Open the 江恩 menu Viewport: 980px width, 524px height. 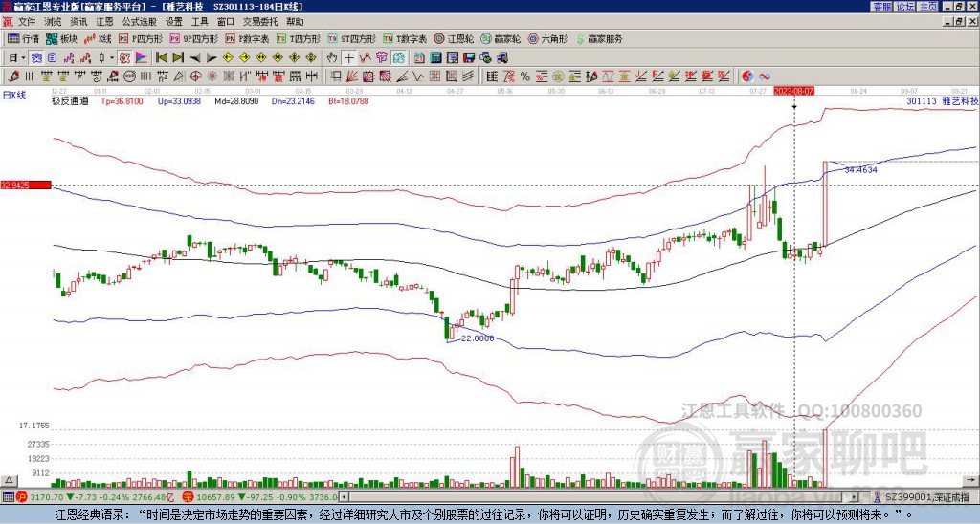105,22
